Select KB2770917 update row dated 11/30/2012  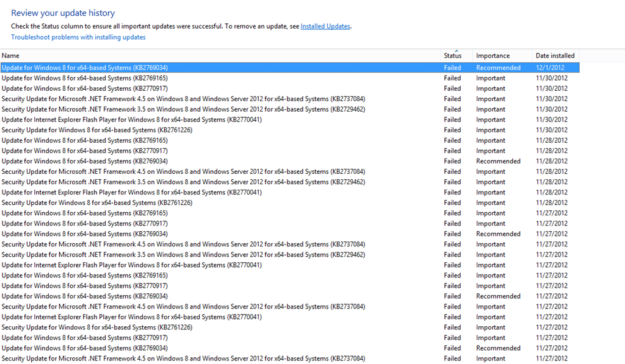pyautogui.click(x=290, y=88)
